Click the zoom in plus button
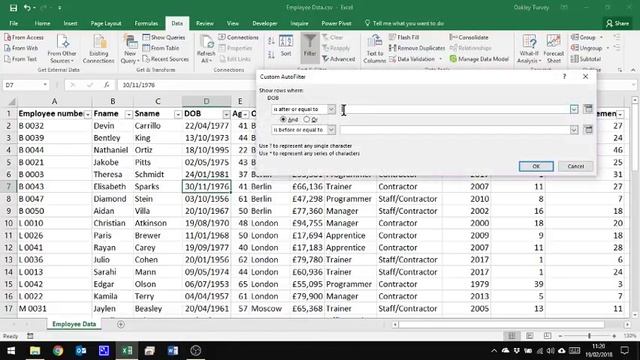 point(614,336)
